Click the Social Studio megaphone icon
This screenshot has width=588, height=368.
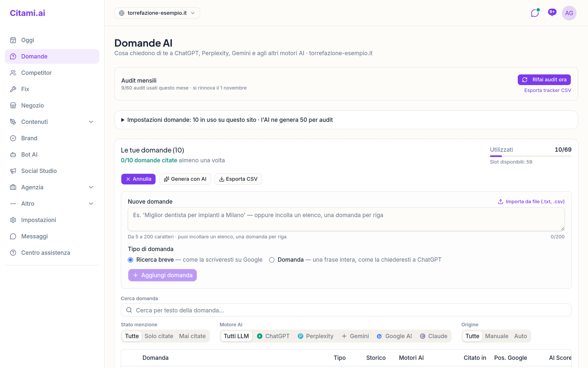(13, 171)
